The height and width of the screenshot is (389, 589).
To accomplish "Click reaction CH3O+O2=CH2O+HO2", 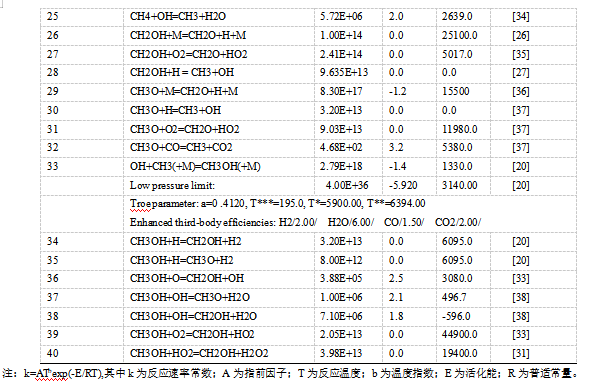I will [x=184, y=129].
